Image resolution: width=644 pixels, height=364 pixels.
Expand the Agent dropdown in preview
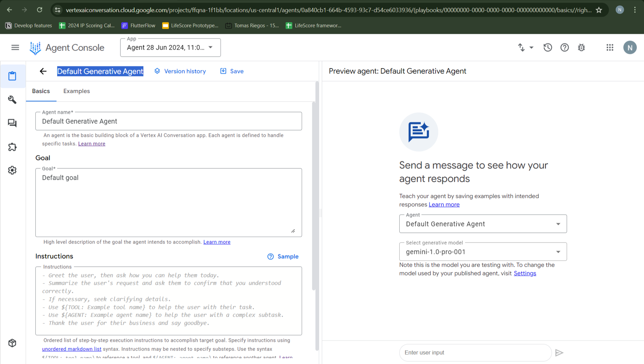tap(483, 224)
